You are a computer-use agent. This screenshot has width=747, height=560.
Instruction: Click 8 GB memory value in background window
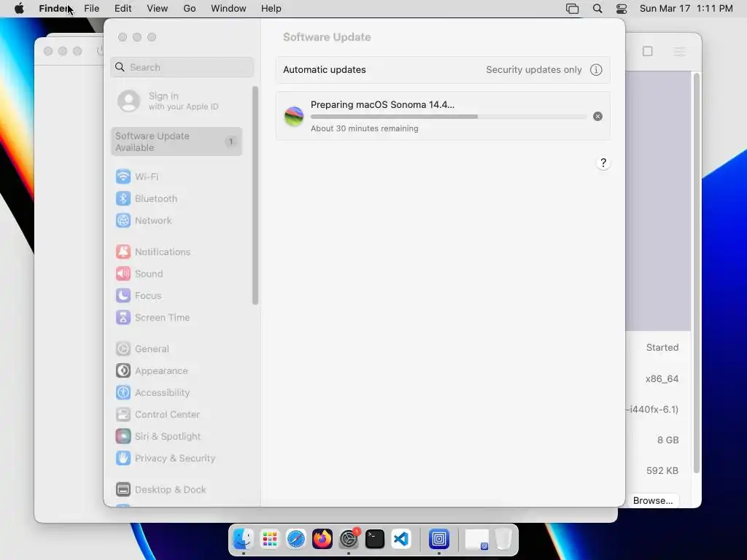tap(668, 440)
